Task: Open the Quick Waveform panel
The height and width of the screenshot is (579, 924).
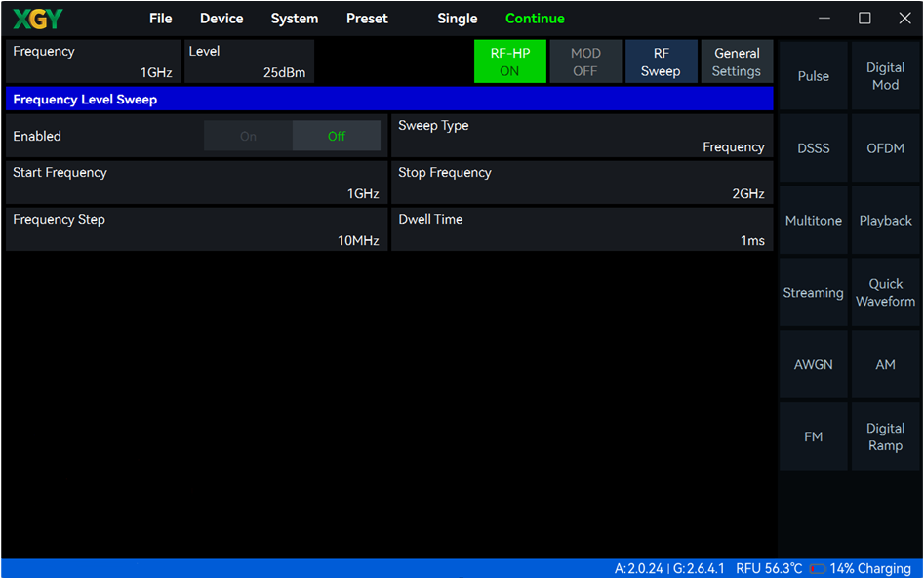Action: tap(885, 293)
